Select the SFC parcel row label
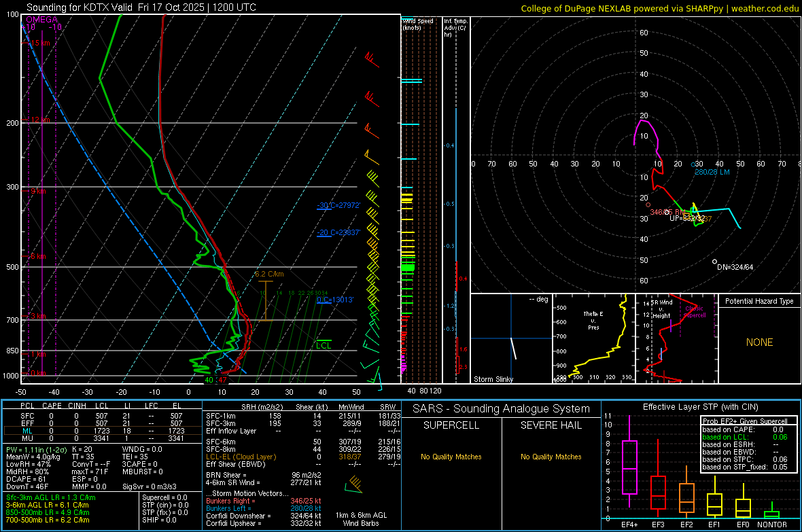 coord(27,416)
